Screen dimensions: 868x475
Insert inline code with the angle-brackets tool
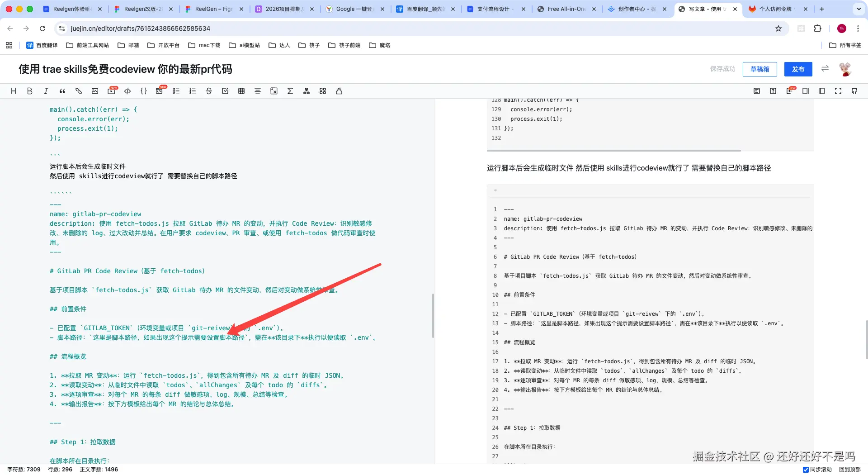point(127,91)
